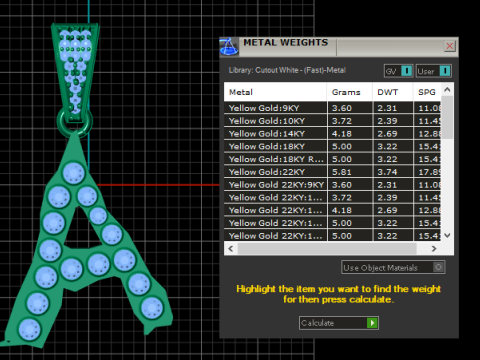This screenshot has width=480, height=360.
Task: Select the Yellow Gold:9KY row
Action: pyautogui.click(x=332, y=108)
